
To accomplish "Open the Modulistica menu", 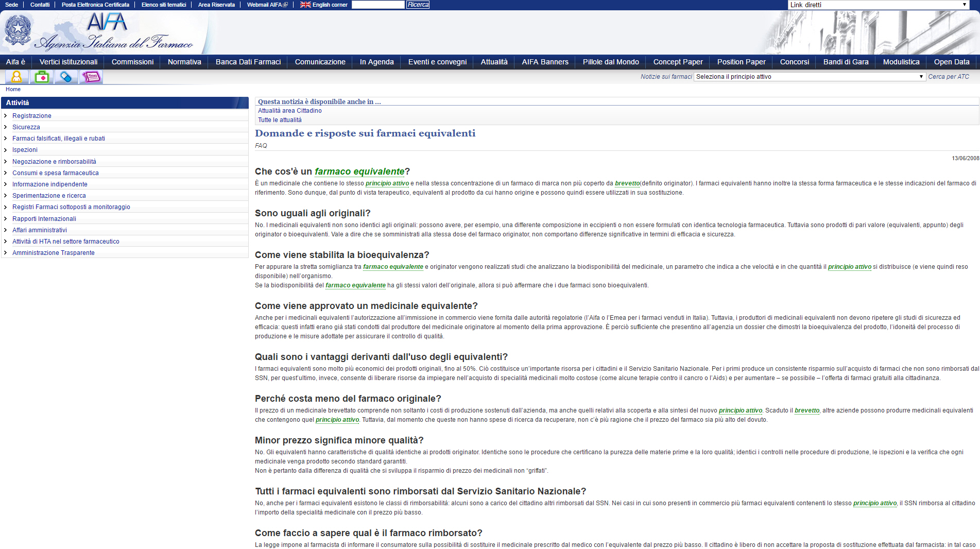I will click(x=901, y=62).
